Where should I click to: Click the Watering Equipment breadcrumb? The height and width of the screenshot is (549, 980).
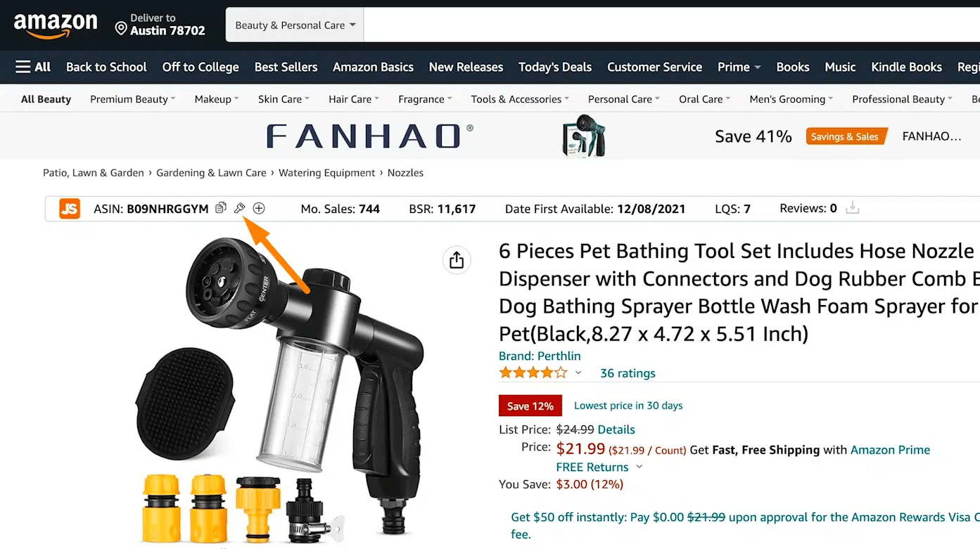[327, 173]
